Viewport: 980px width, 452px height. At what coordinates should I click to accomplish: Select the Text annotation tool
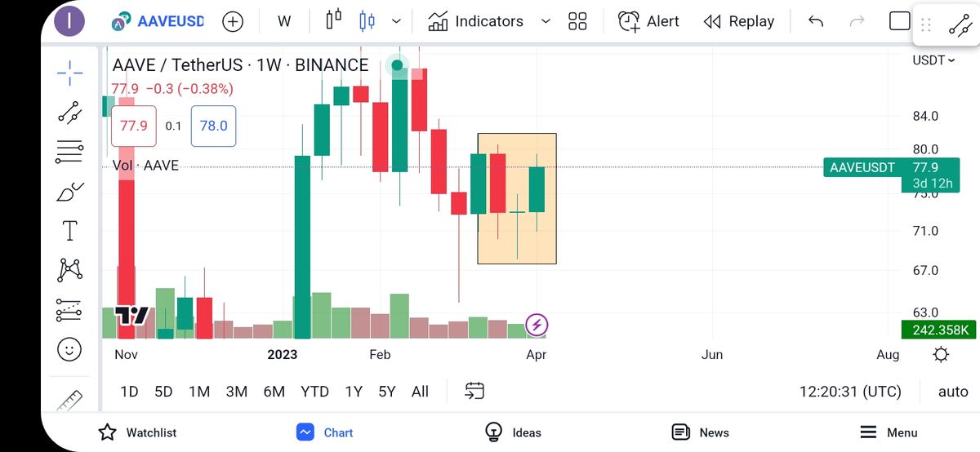(70, 231)
